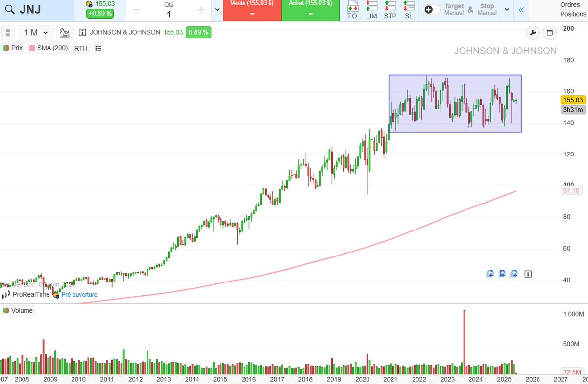Open chart settings wrench icon
The image size is (588, 384).
point(533,33)
